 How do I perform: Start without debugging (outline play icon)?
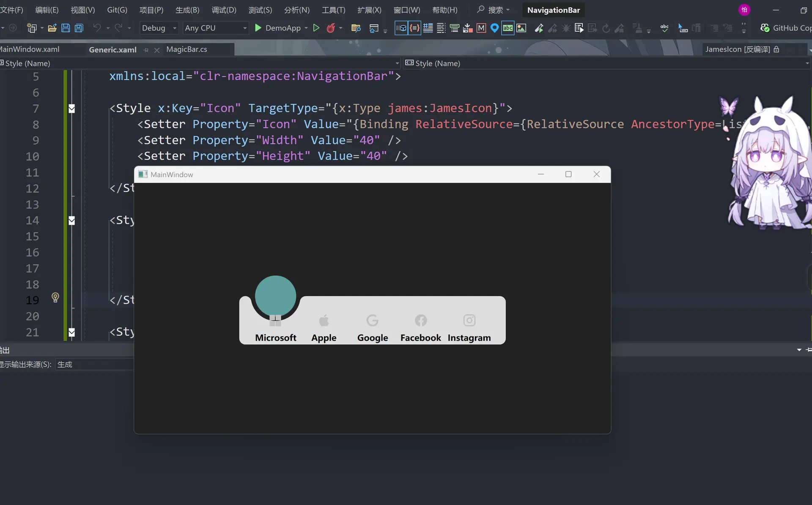click(316, 28)
